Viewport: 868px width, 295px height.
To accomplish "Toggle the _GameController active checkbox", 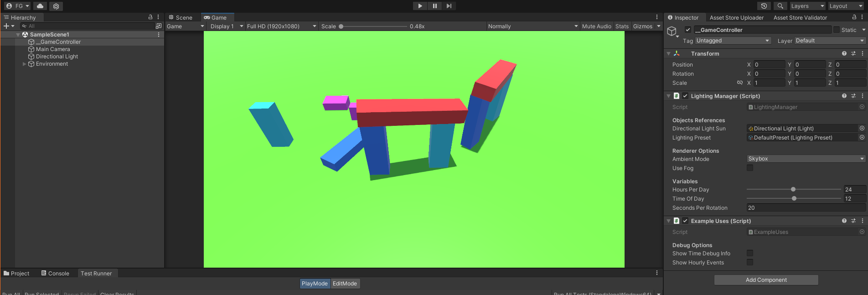I will coord(688,30).
